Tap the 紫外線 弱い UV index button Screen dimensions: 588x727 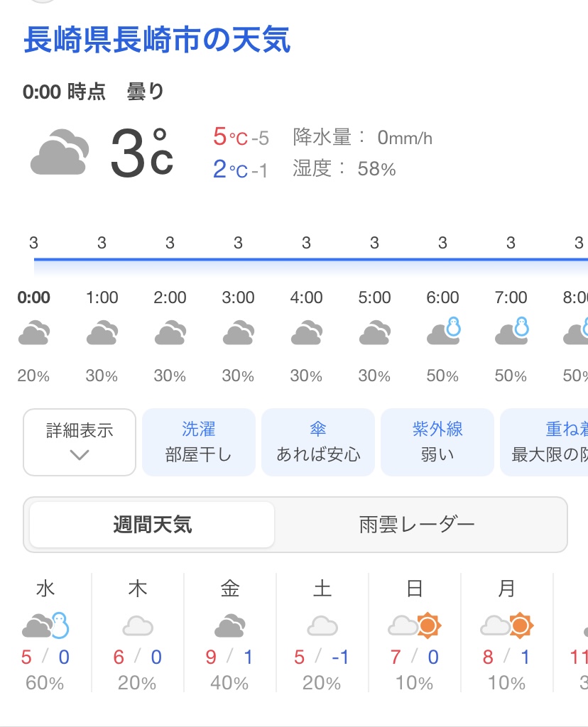pos(437,442)
